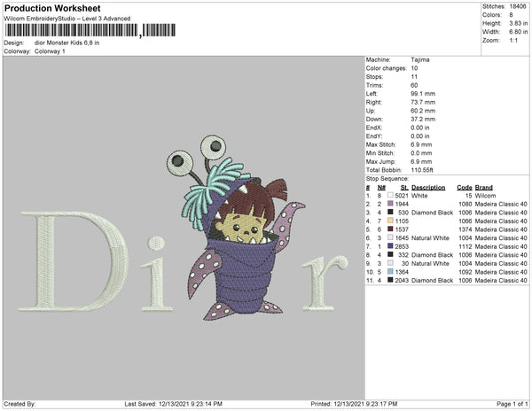
Task: Select the 'Wilcom EmbroideryStudio – Level 3 Advanced' text
Action: 67,19
